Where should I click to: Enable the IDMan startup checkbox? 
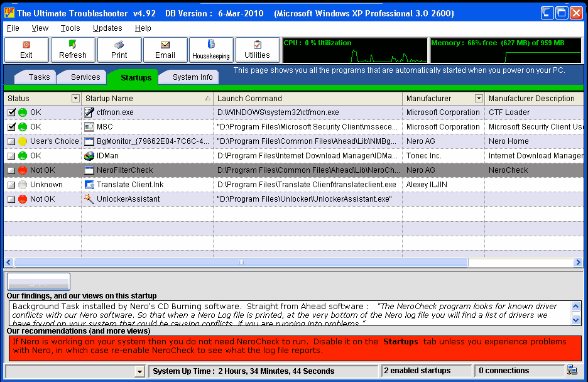click(x=11, y=156)
